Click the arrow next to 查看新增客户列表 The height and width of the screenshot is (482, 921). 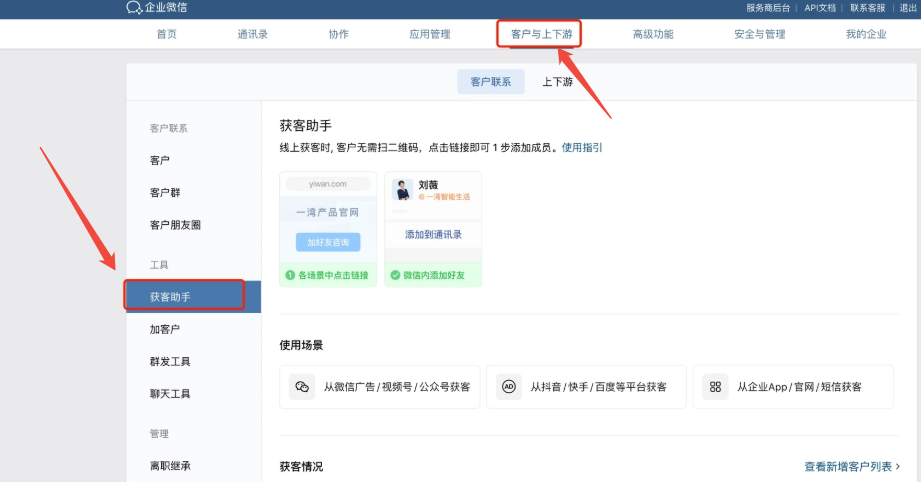click(x=898, y=466)
